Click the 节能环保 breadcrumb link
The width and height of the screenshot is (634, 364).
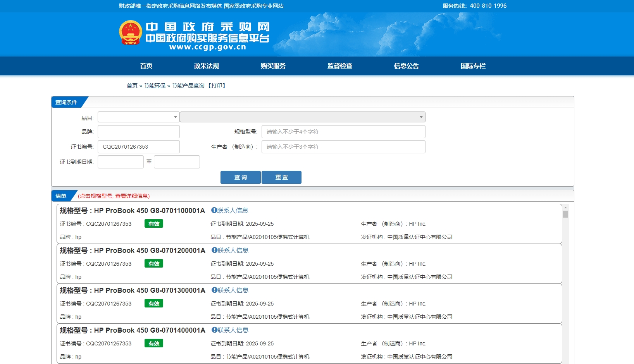coord(155,86)
